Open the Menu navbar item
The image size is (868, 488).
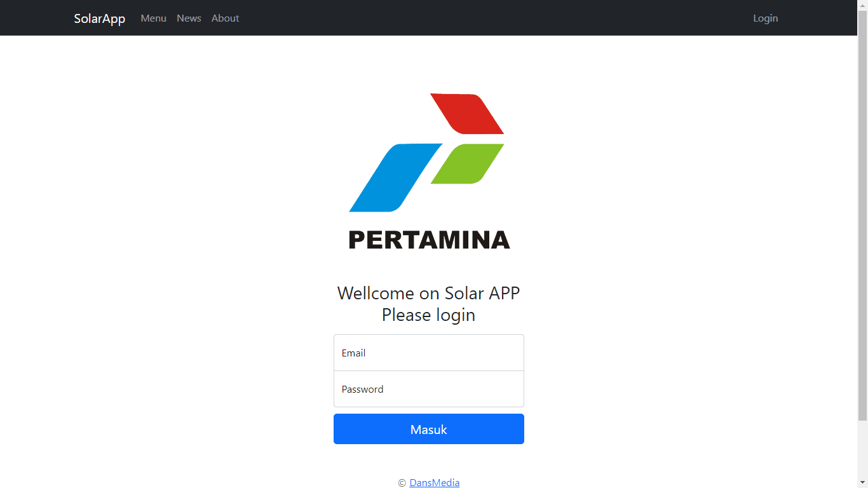(153, 18)
